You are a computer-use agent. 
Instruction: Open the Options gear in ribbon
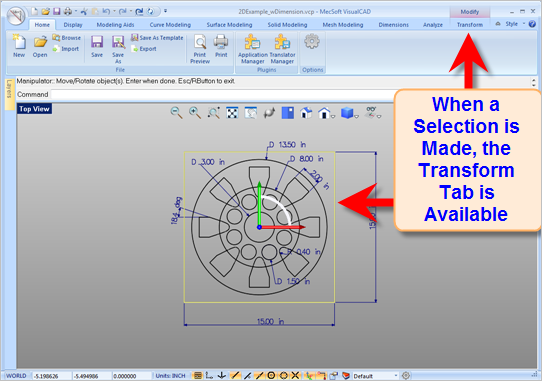(312, 41)
